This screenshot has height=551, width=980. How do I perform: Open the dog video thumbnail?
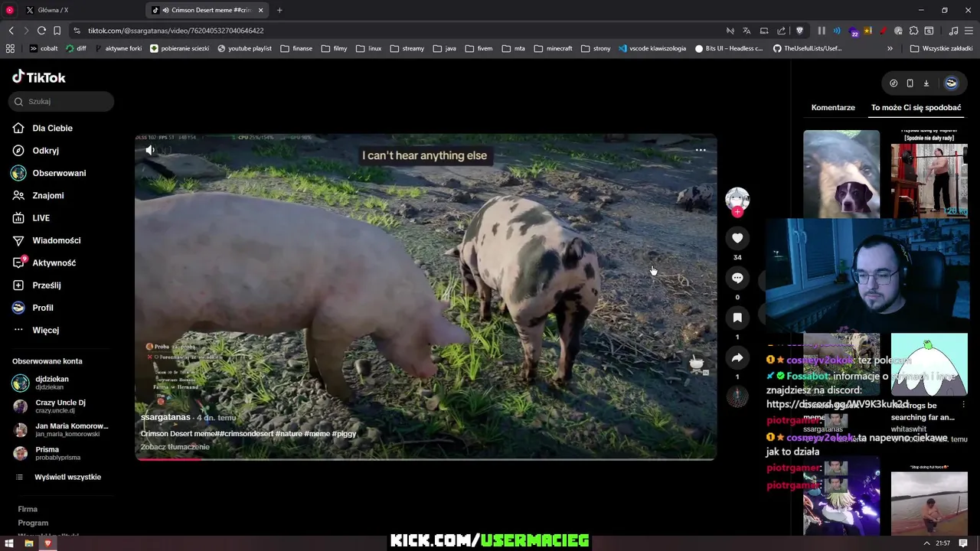(841, 174)
